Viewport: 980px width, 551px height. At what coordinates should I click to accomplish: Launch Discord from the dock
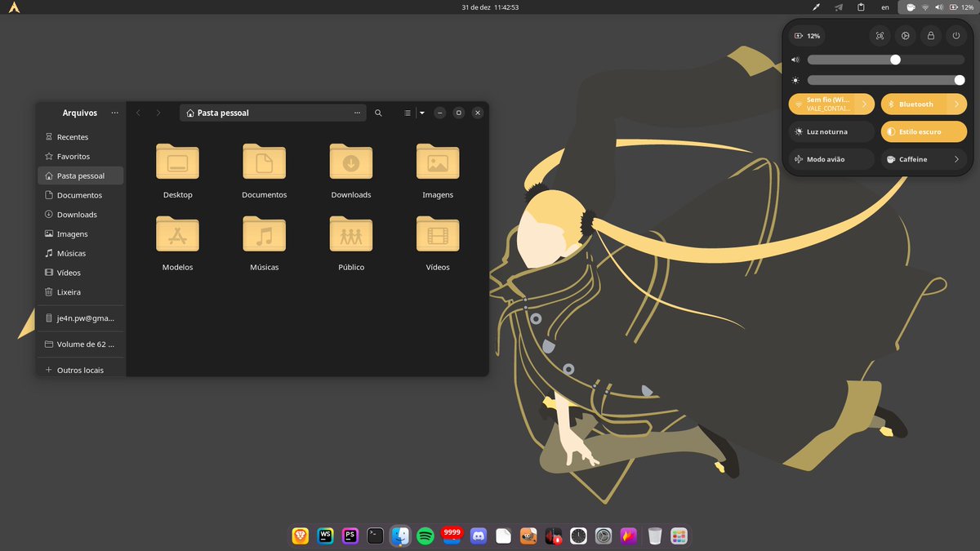tap(478, 536)
